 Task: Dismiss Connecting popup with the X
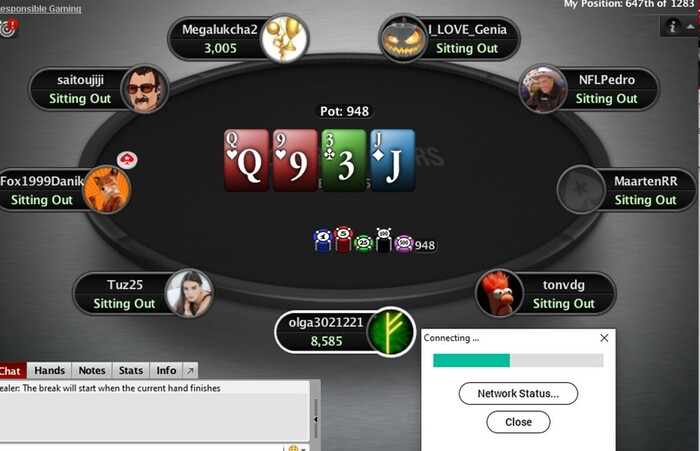604,338
